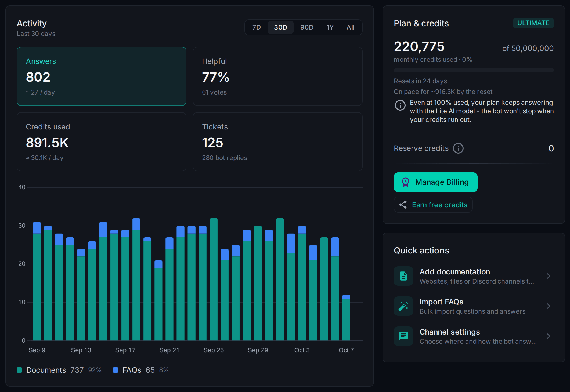The height and width of the screenshot is (392, 570).
Task: Click 'On pace for ~916.3K by the reset'
Action: pyautogui.click(x=443, y=92)
